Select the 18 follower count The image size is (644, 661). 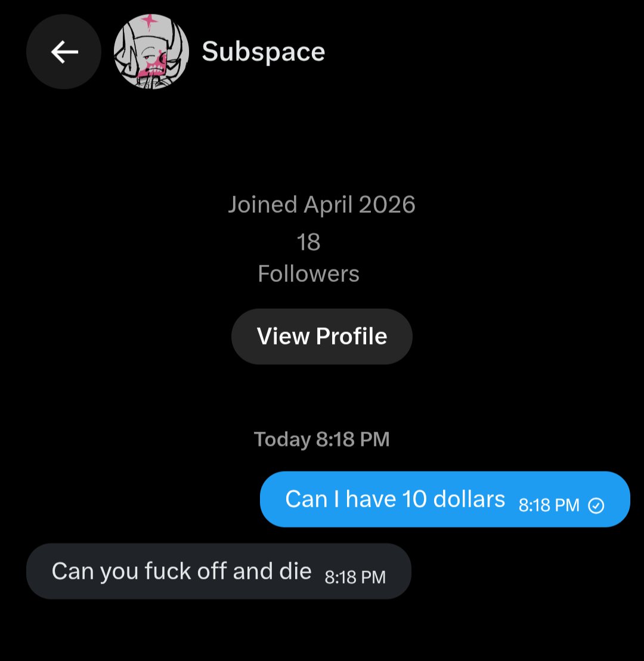308,243
